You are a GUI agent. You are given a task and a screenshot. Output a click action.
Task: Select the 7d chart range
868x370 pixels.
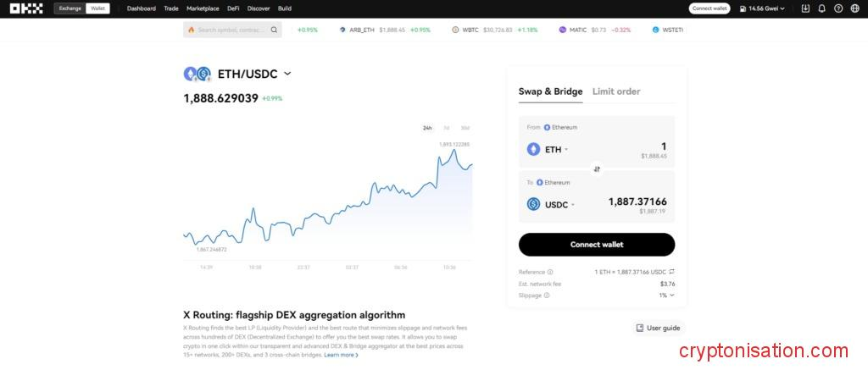tap(447, 128)
